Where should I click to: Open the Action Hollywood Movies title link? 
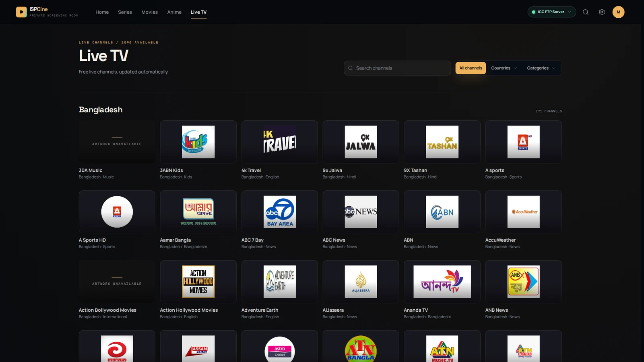(x=189, y=310)
